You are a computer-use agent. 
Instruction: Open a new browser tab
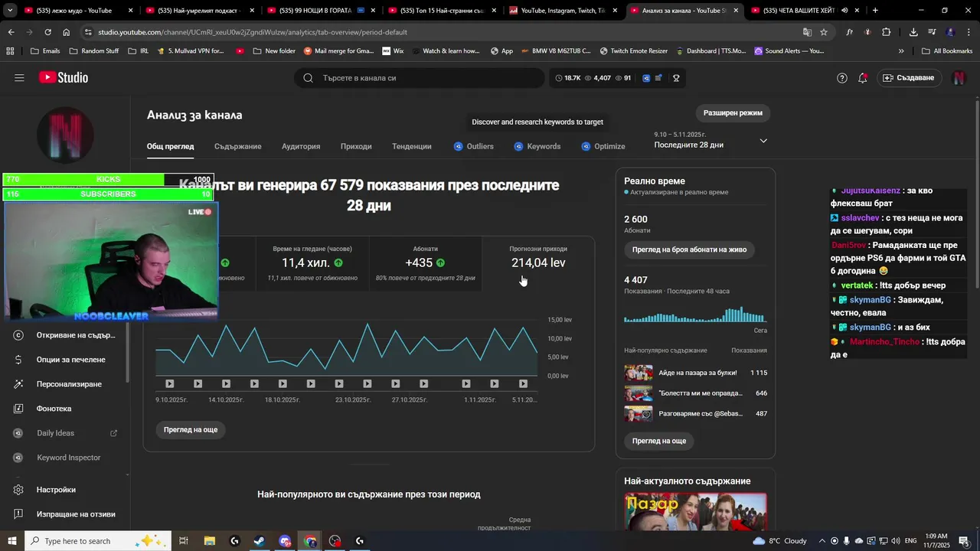(x=875, y=11)
